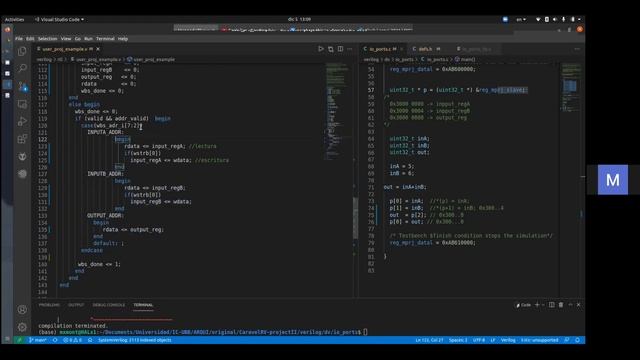
Task: Click the terminal prompt input area
Action: coord(365,332)
